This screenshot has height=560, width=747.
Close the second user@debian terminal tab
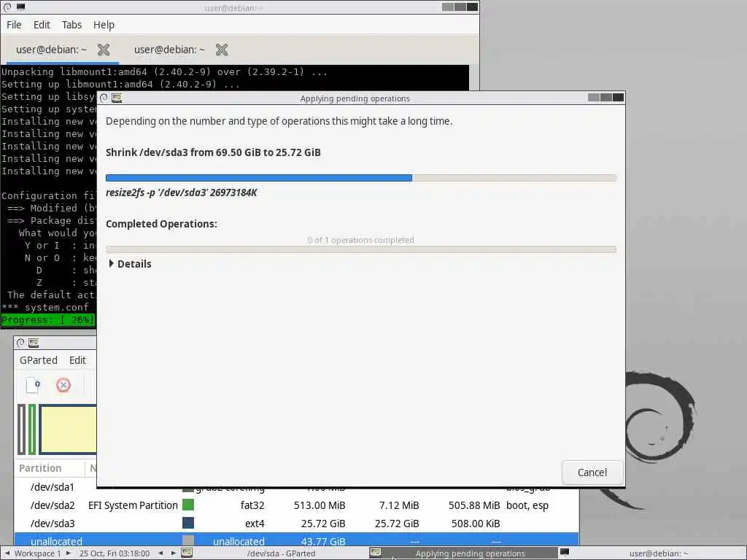(x=222, y=50)
